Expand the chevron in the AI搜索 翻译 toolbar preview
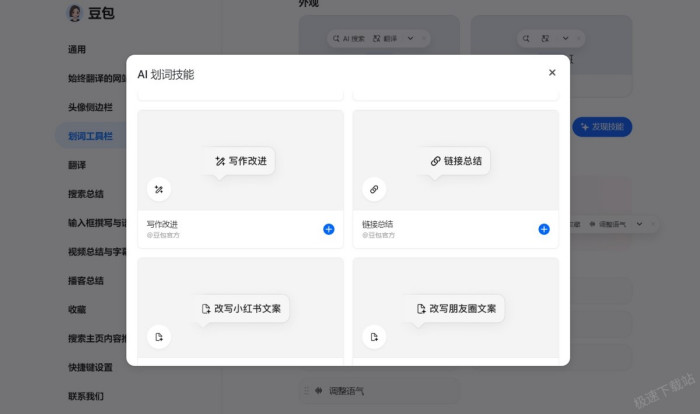Screen dimensions: 700x414 [410, 38]
